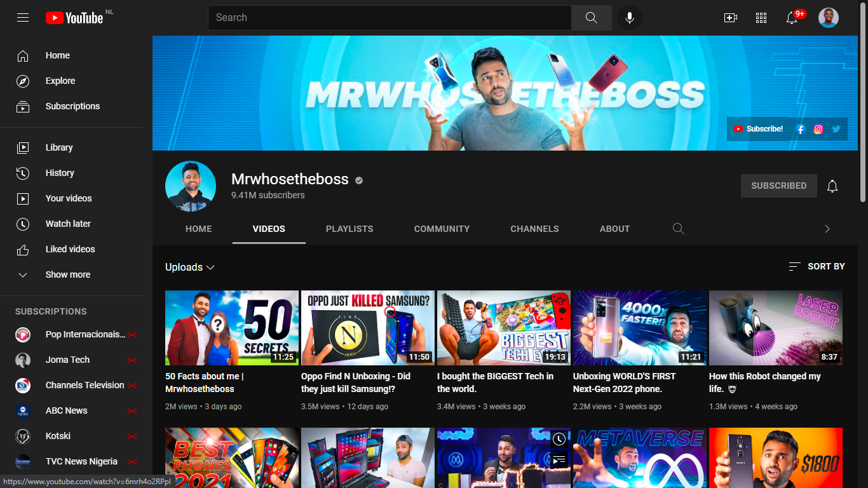Open the CHANNELS tab

point(535,229)
